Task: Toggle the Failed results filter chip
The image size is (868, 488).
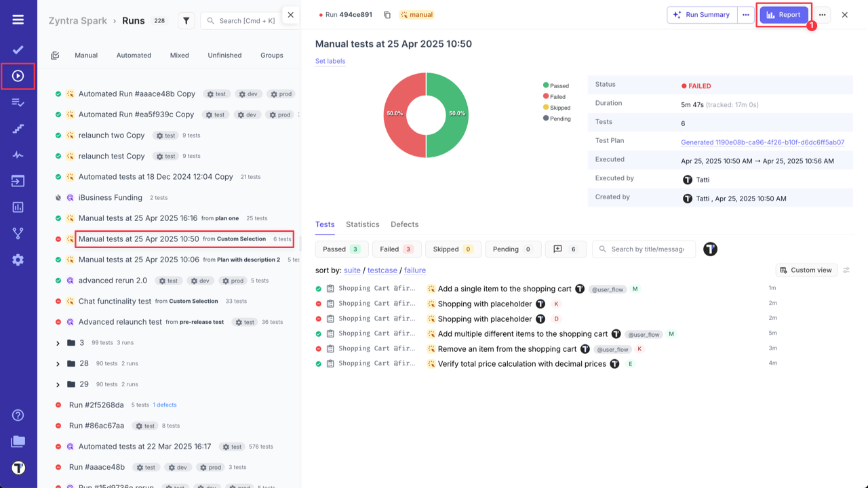Action: click(396, 249)
